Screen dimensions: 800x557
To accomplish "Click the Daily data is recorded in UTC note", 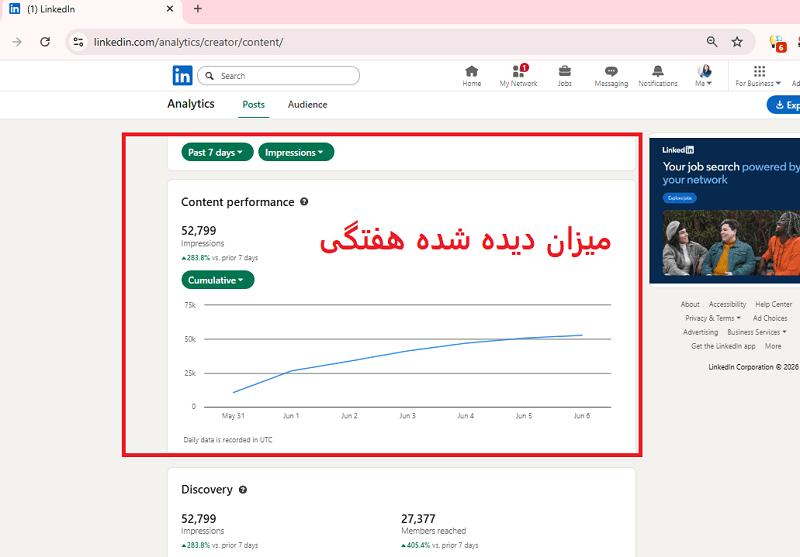I will click(x=228, y=440).
